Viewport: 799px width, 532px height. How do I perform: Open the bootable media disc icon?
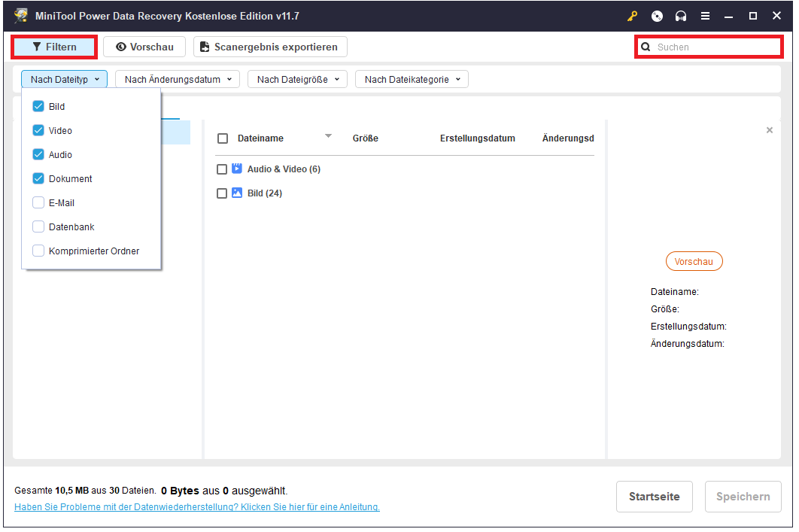(x=657, y=17)
